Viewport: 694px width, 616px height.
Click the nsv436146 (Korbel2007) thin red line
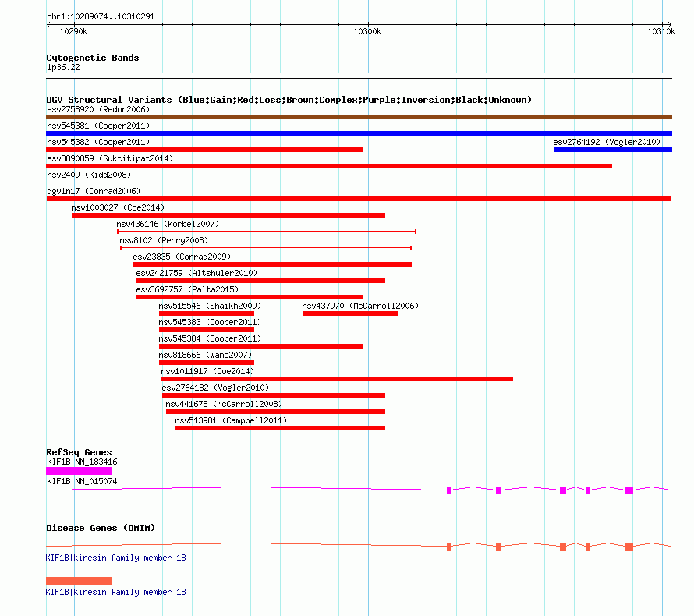pos(267,232)
